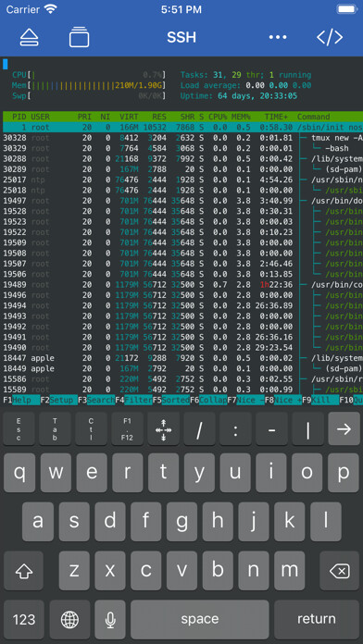Tap the dash extra key
The width and height of the screenshot is (363, 644).
[x=271, y=429]
